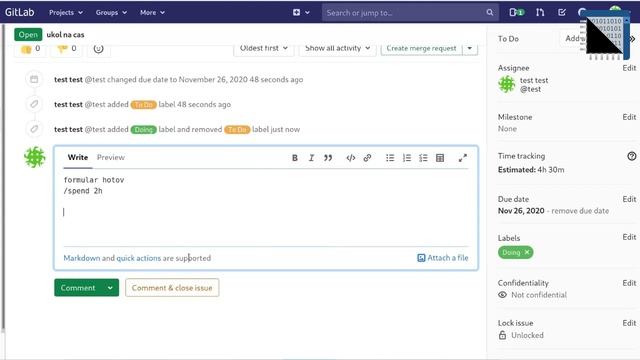Insert a numbered list
Screen dimensions: 640x360
pyautogui.click(x=407, y=158)
